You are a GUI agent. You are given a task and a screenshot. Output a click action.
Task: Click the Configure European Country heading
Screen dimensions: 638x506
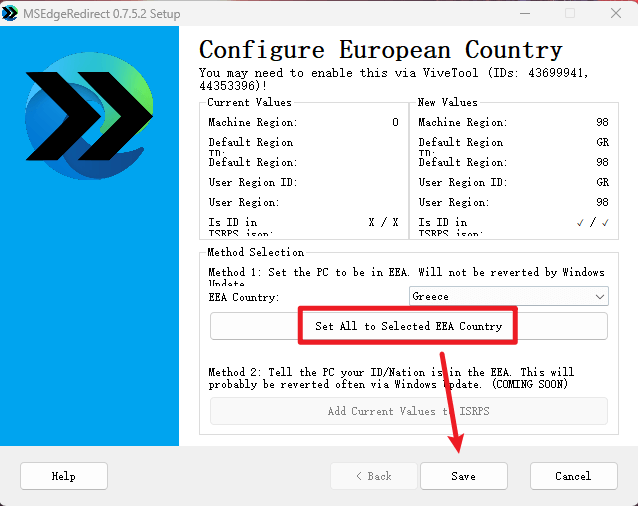pyautogui.click(x=381, y=49)
